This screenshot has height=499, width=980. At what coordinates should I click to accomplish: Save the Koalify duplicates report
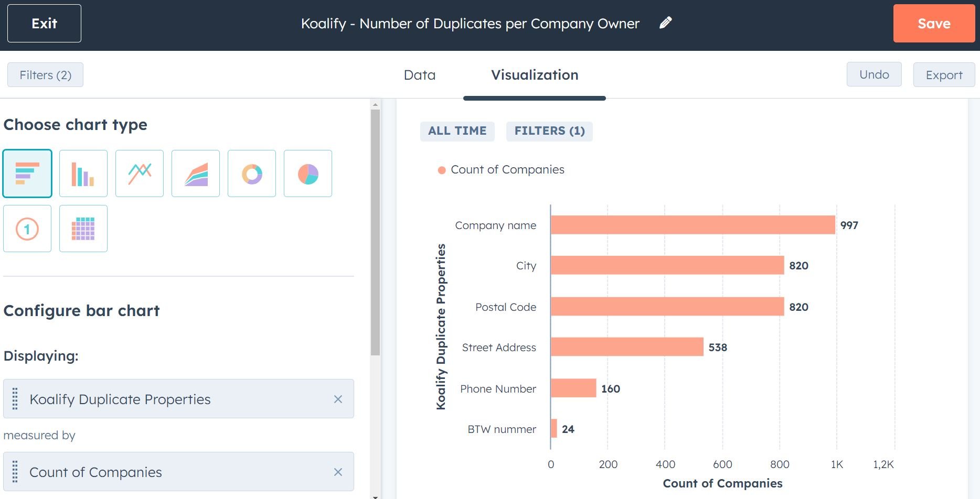pos(934,23)
